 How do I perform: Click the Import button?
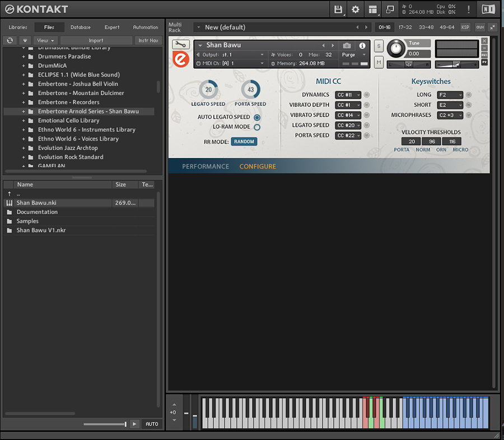tap(96, 40)
